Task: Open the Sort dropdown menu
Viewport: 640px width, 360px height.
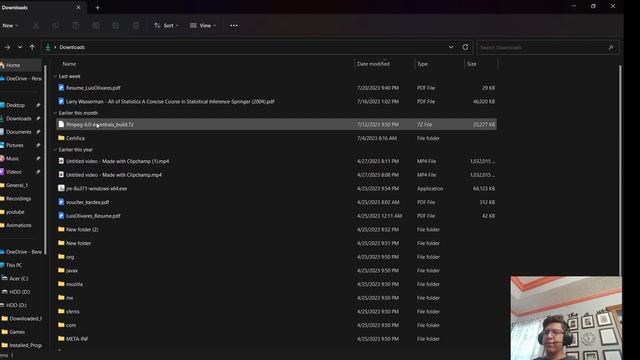Action: [166, 26]
